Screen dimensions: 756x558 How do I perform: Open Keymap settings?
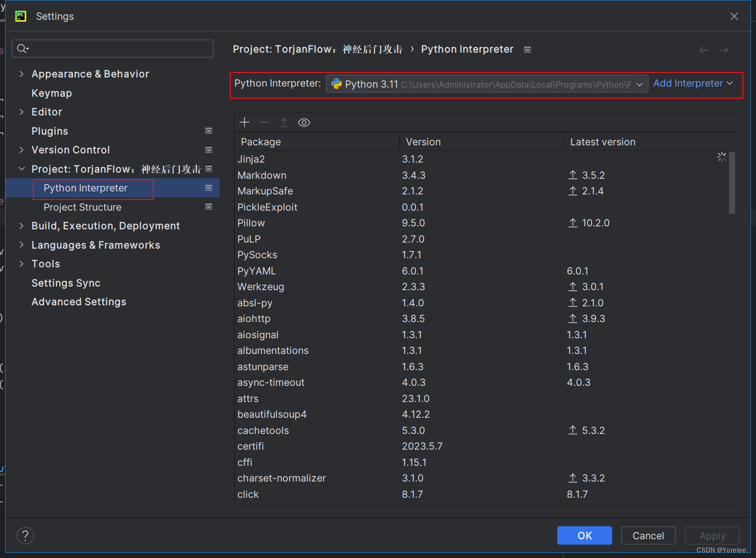click(52, 93)
